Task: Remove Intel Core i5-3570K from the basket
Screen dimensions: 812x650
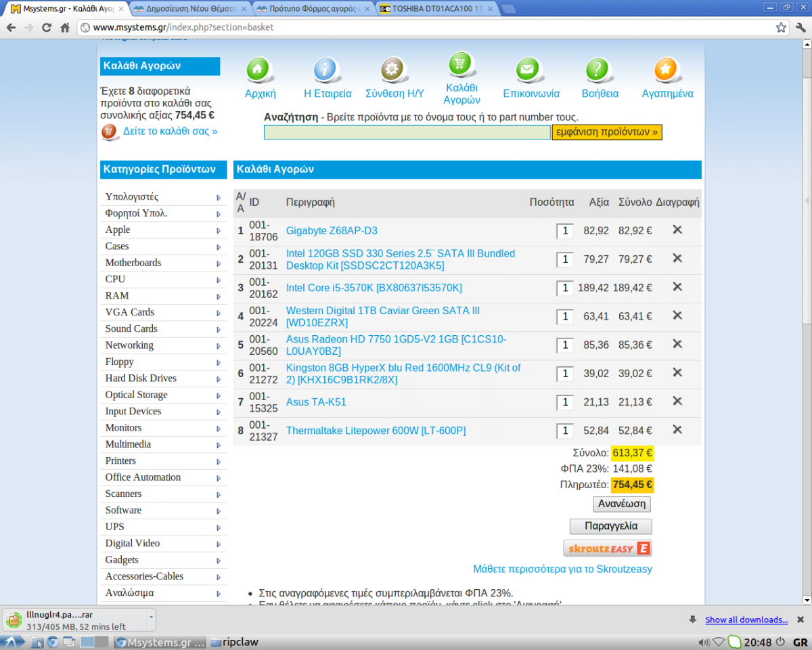Action: coord(677,286)
